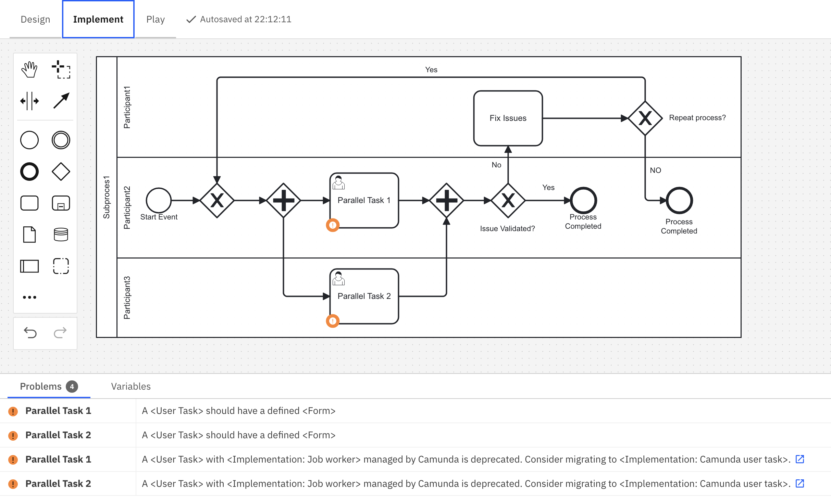
Task: Click the 'NO' flow label
Action: coord(656,170)
